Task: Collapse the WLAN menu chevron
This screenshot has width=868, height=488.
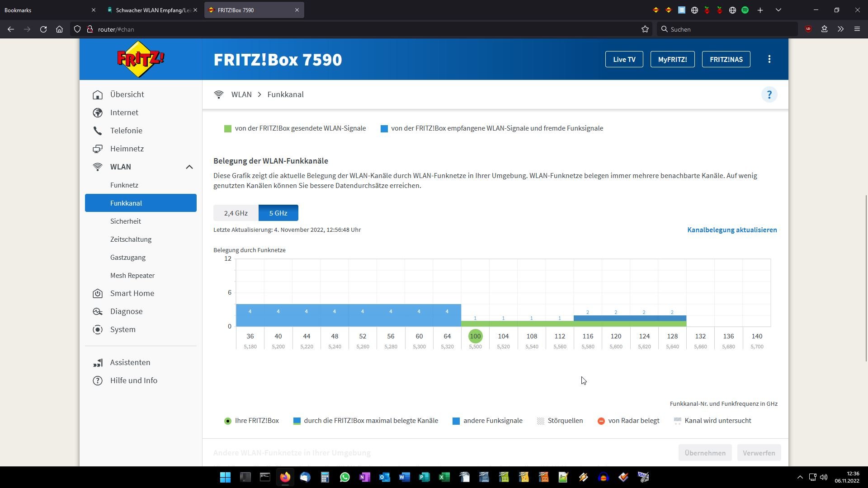Action: (189, 167)
